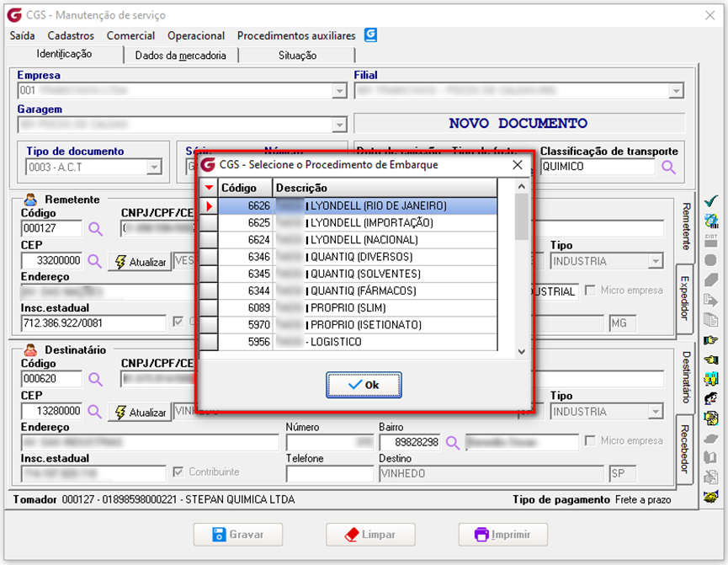This screenshot has height=565, width=728.
Task: Open the Saída menu
Action: tap(22, 35)
